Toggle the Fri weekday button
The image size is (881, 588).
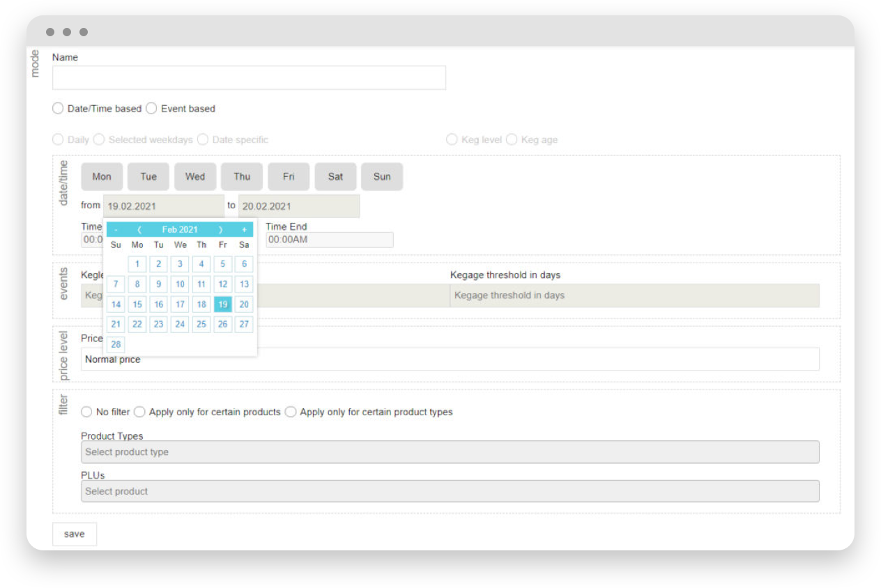coord(289,177)
